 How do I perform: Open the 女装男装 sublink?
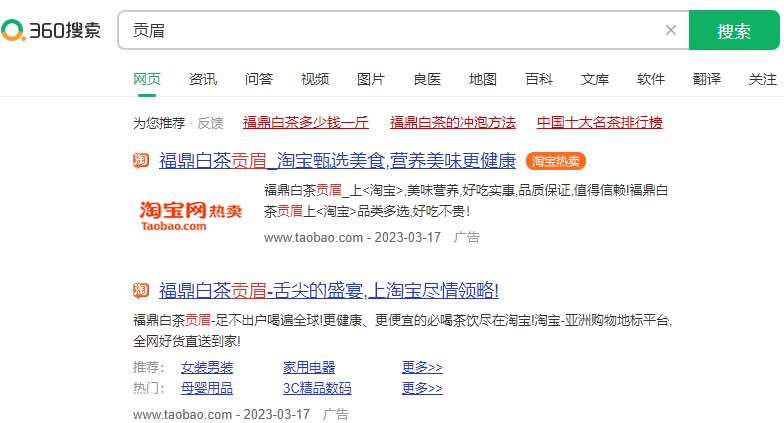point(207,368)
